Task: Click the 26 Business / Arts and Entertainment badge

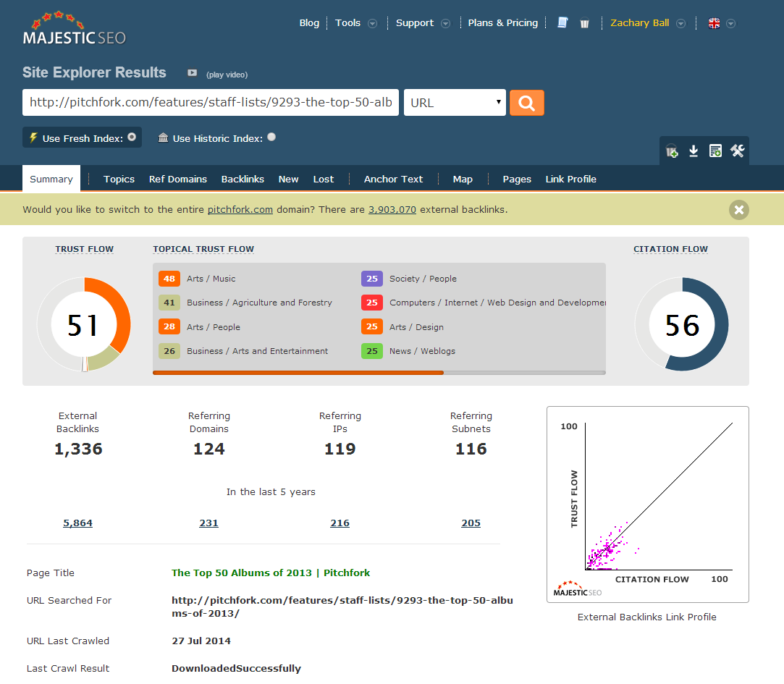Action: click(x=169, y=351)
